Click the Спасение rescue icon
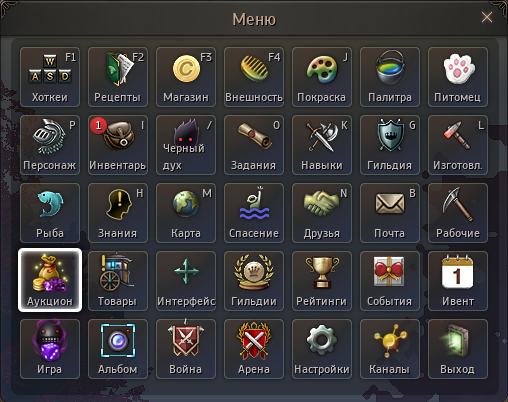 (x=254, y=213)
